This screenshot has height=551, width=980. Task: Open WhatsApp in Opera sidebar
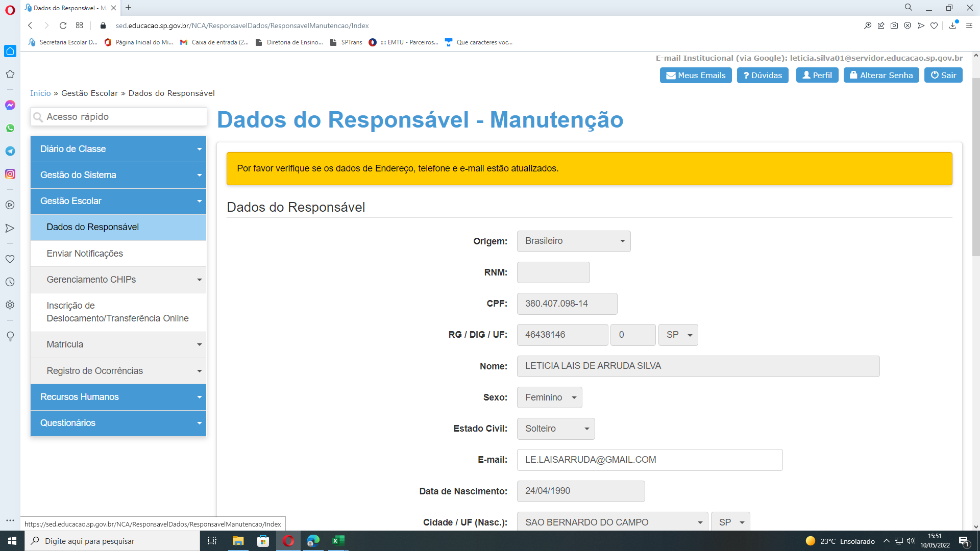click(x=10, y=128)
